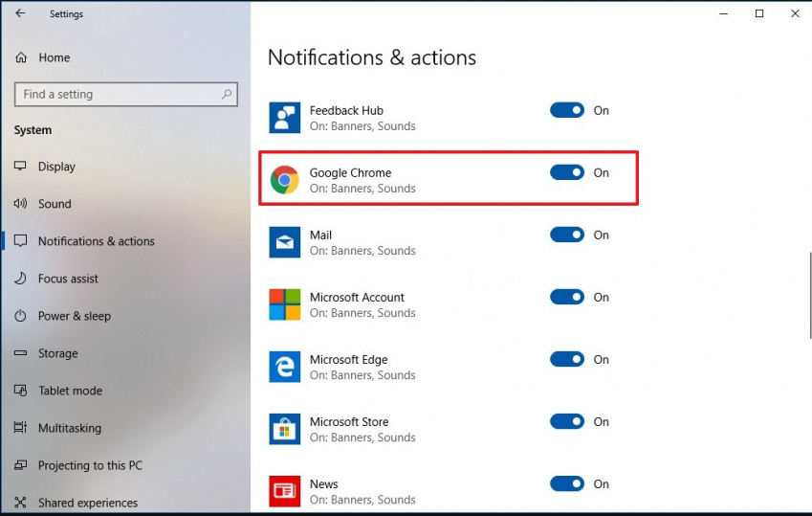Click the Microsoft Edge icon
Viewport: 812px width, 516px height.
pos(284,367)
